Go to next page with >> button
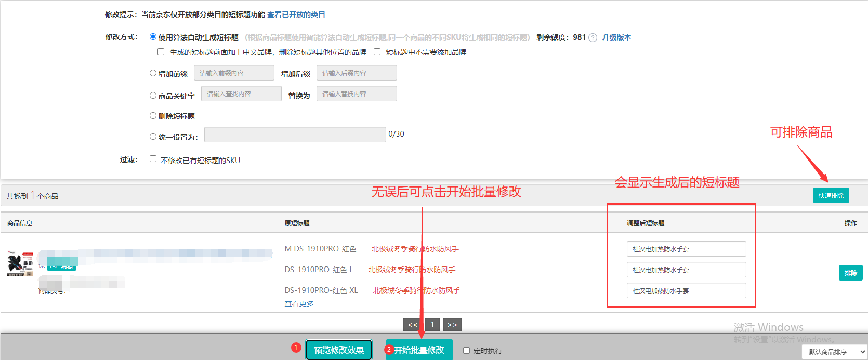Screen dimensions: 868x360 [452, 325]
